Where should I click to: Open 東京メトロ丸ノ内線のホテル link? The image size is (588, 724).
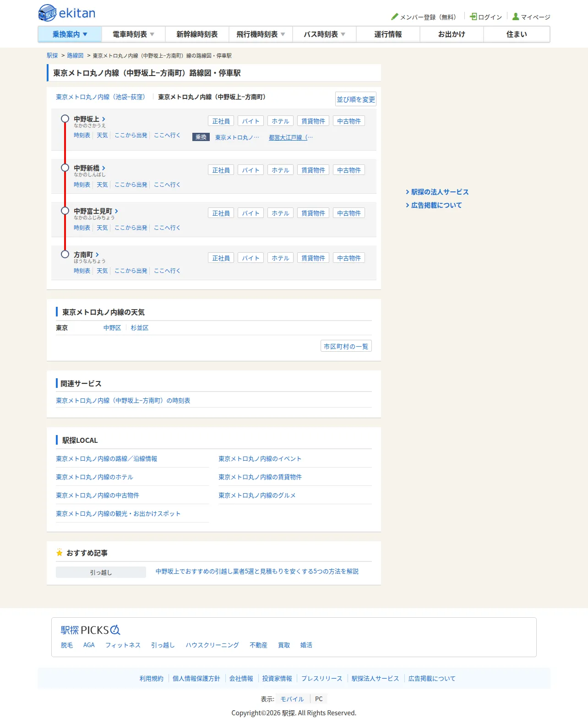95,477
